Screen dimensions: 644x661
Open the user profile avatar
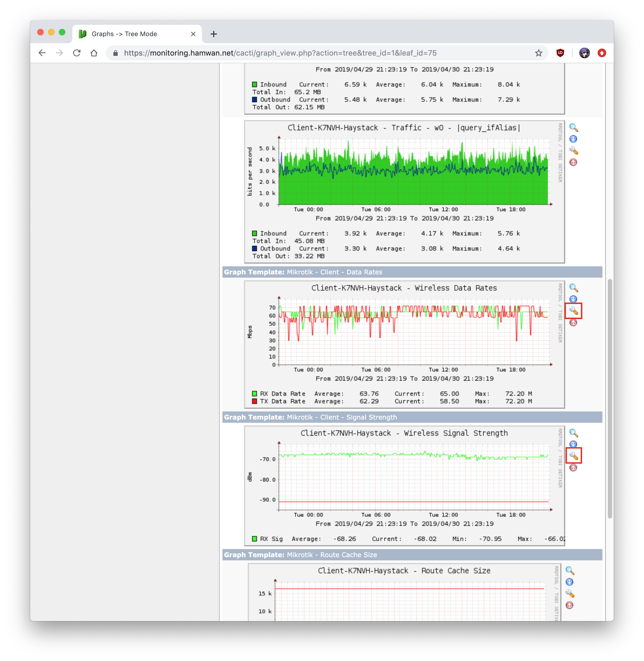(x=584, y=53)
